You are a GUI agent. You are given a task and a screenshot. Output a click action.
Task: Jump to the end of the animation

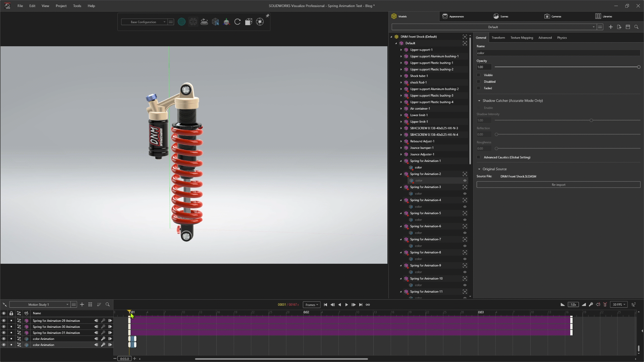tap(361, 305)
